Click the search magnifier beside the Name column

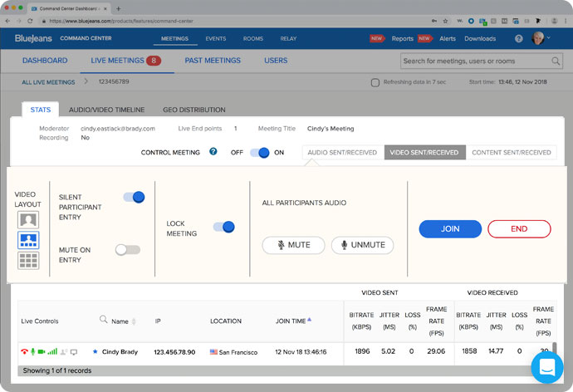click(104, 319)
